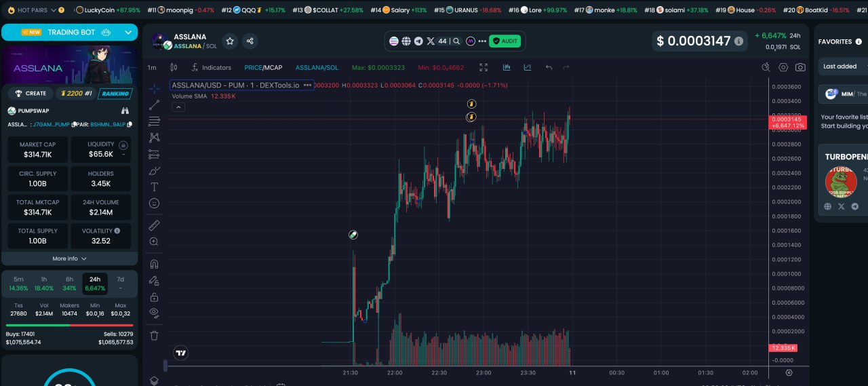
Task: Toggle lock all drawing tools
Action: [x=154, y=297]
